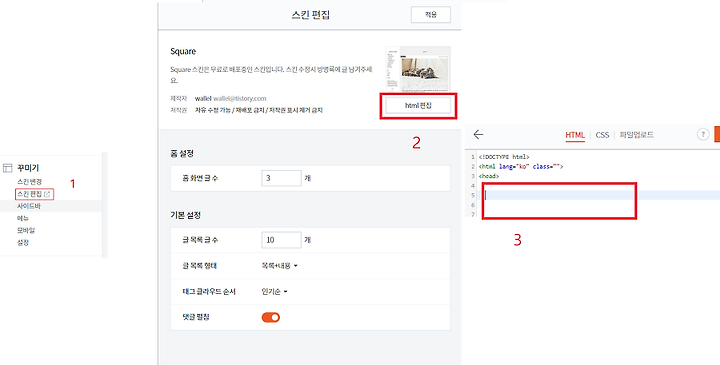Select 설정 under 꾸미기

(23, 242)
